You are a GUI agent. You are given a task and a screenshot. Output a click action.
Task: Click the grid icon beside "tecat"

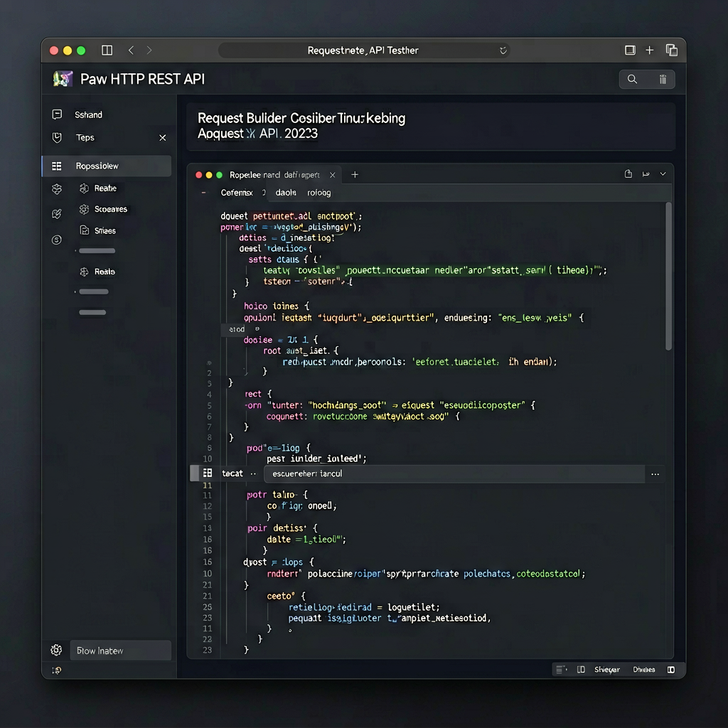tap(208, 473)
